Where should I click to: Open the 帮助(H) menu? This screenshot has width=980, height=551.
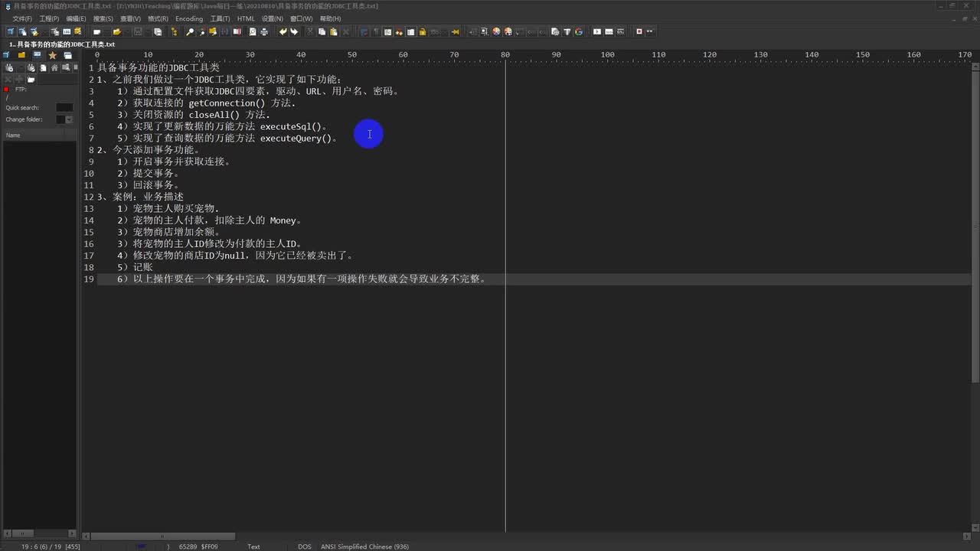point(330,18)
